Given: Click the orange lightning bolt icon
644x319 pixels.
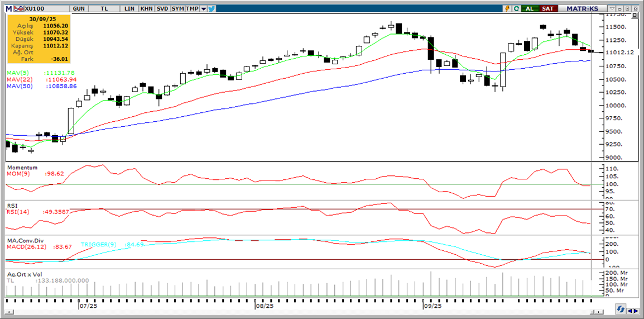Looking at the screenshot, I should (507, 8).
